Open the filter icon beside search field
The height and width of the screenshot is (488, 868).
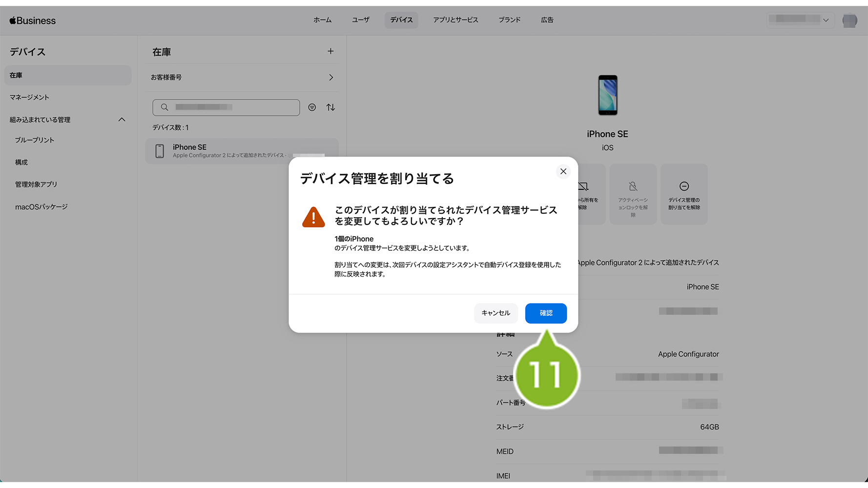(312, 107)
